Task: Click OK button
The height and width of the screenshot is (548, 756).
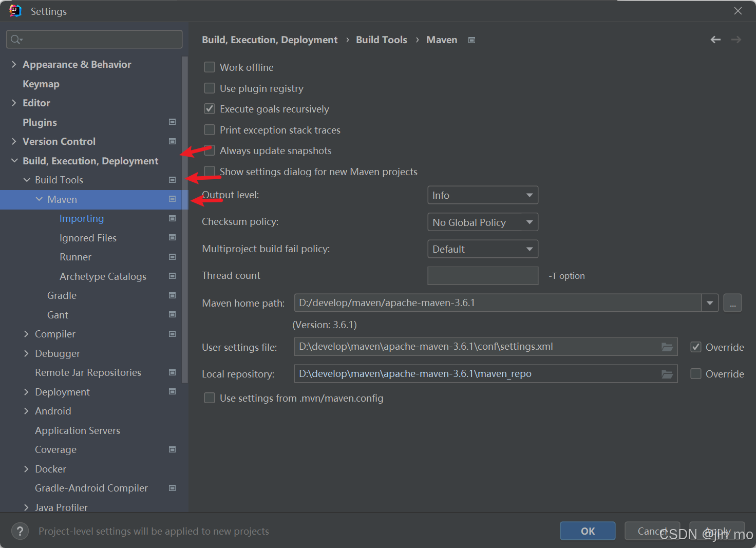Action: click(588, 531)
